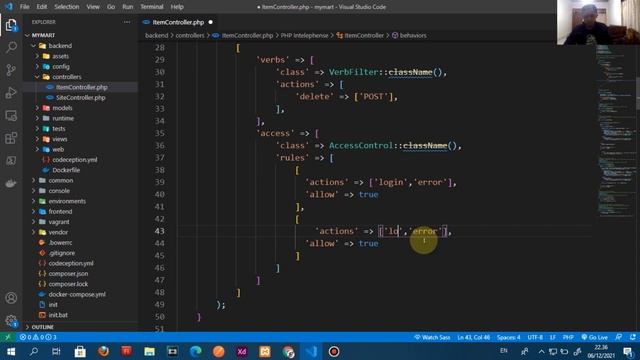Open Accounts menu in activity bar
Viewport: 640px width, 360px height.
(x=11, y=298)
